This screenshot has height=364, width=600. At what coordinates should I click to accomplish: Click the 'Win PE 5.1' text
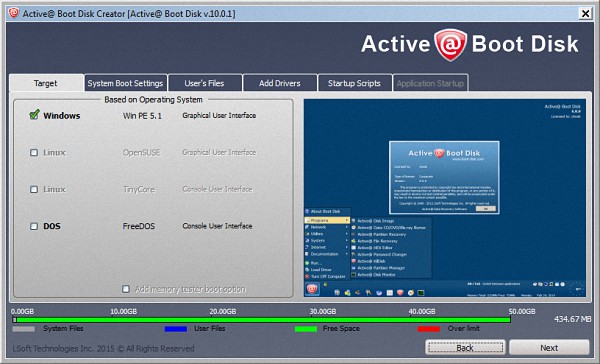(142, 116)
